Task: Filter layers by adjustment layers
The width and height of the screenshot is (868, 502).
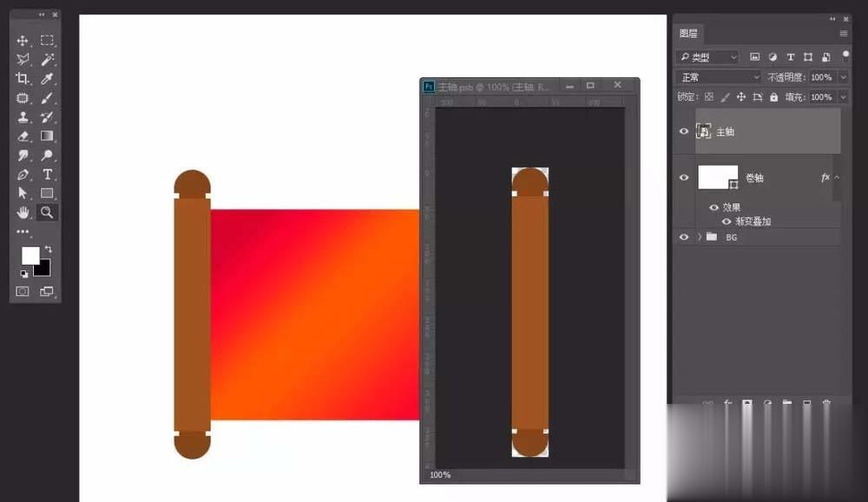Action: (x=773, y=57)
